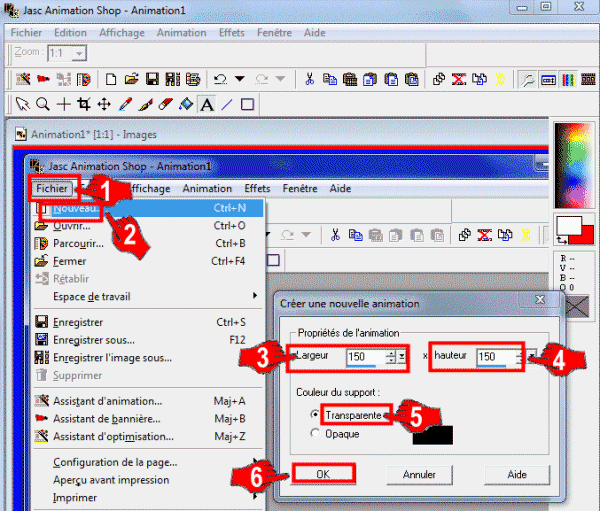
Task: Open the undo history dropdown arrow
Action: coord(240,79)
